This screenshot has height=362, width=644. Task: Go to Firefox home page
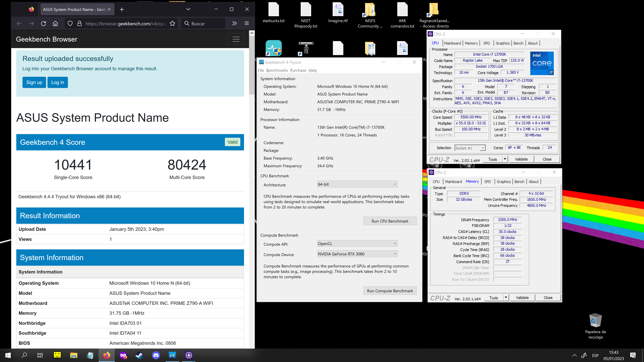coord(55,23)
